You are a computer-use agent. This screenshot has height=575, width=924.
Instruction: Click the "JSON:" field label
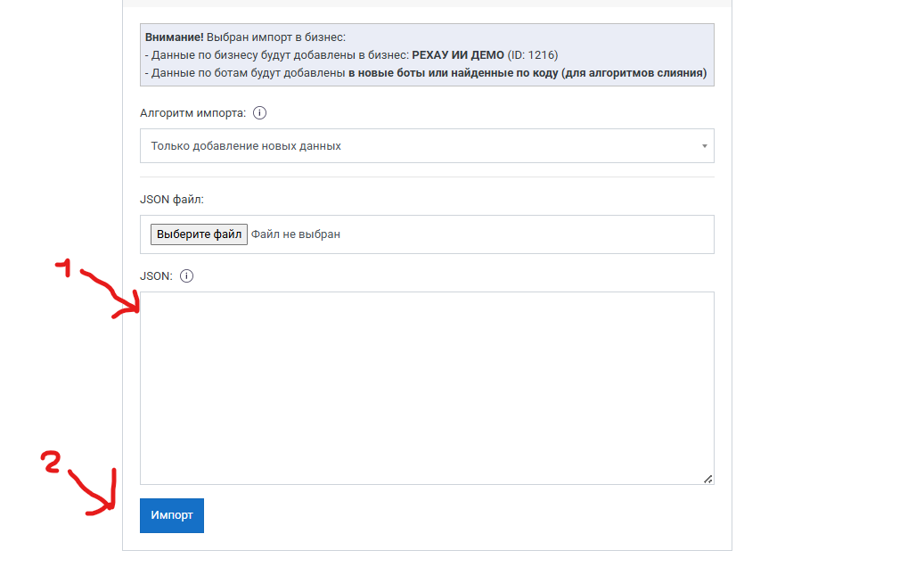pyautogui.click(x=156, y=276)
